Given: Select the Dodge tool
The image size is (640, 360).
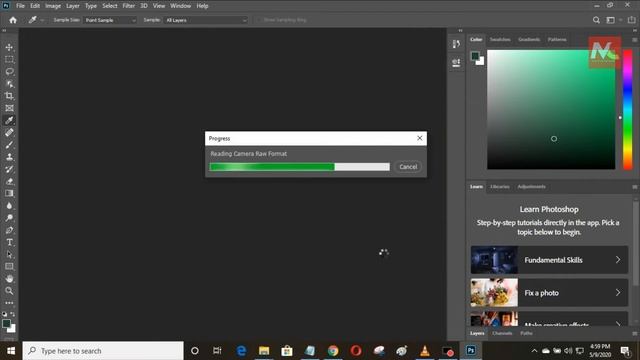Looking at the screenshot, I should tap(9, 218).
